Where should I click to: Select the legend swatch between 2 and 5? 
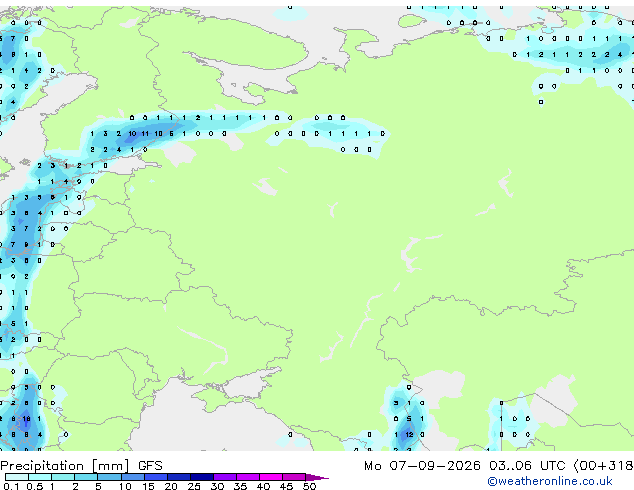tap(86, 477)
